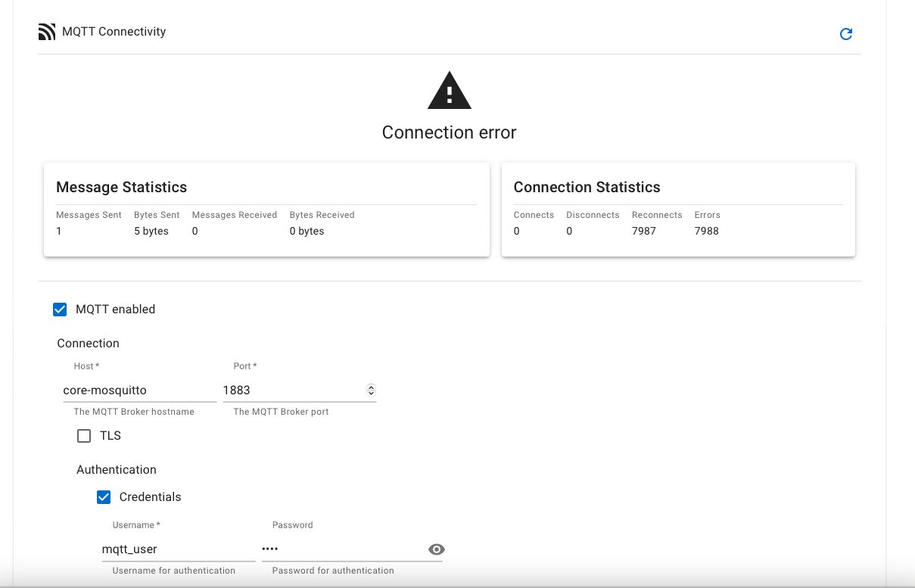
Task: Enable the TLS checkbox
Action: (x=84, y=436)
